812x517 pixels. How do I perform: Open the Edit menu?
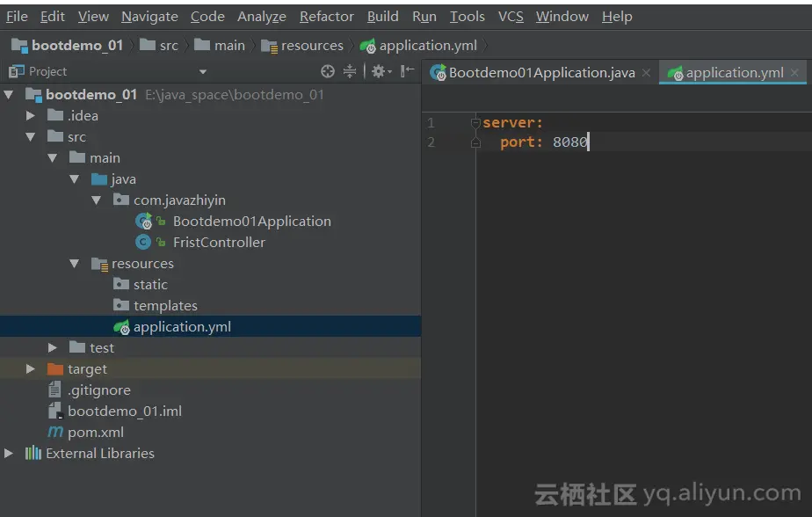53,17
